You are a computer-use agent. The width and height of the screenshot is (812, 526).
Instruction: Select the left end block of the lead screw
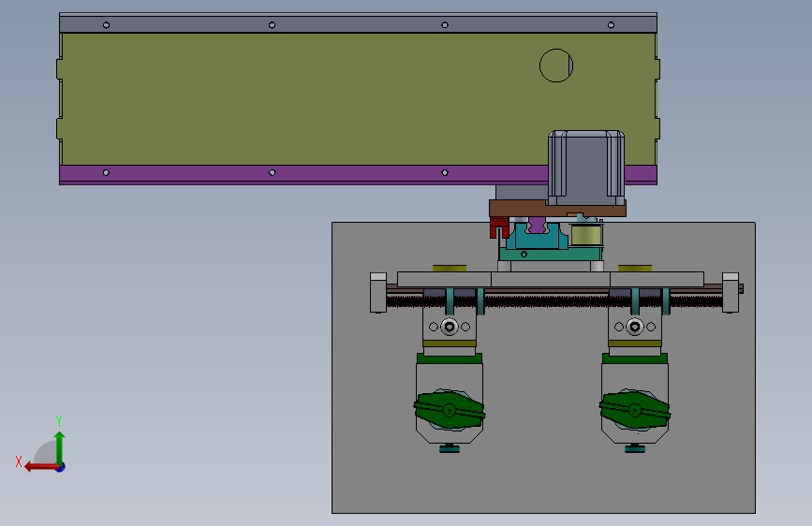pos(378,293)
